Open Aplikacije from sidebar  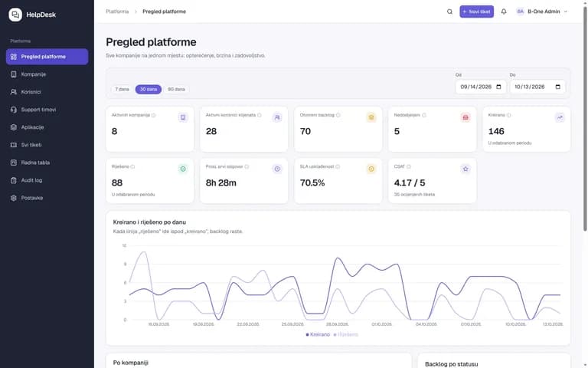[47, 127]
